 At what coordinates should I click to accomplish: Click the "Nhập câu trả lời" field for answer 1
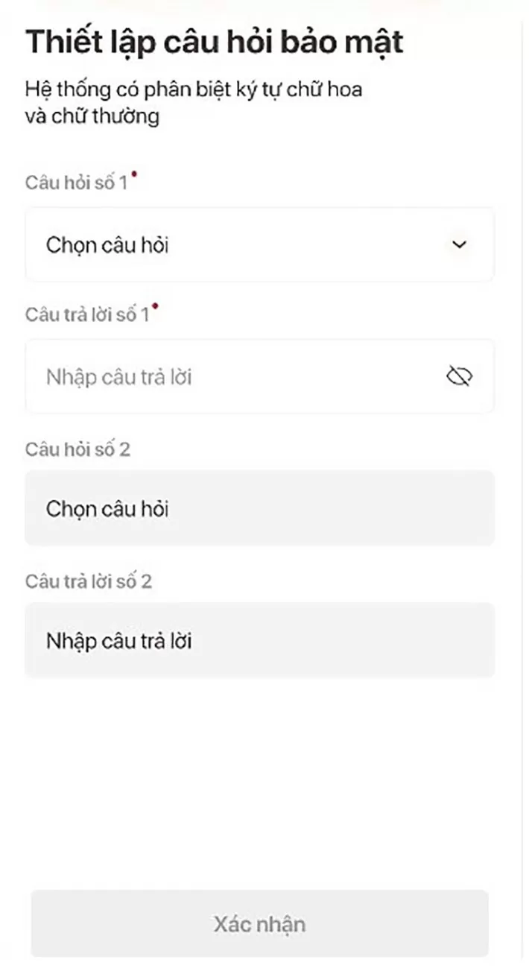224,376
